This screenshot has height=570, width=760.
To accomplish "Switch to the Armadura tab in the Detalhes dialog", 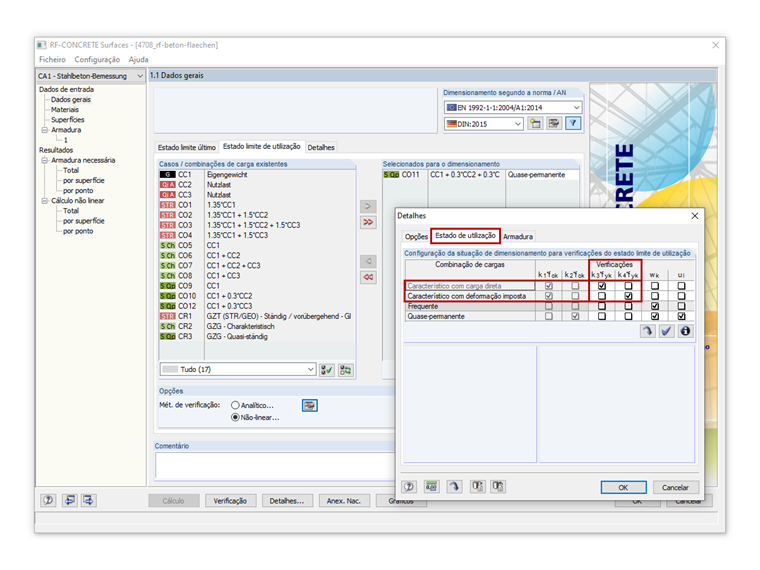I will click(x=518, y=237).
